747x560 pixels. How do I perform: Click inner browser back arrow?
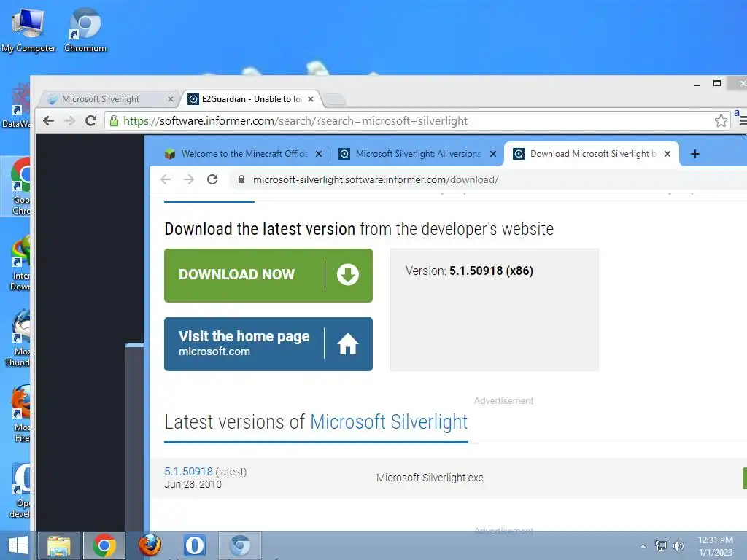(166, 179)
